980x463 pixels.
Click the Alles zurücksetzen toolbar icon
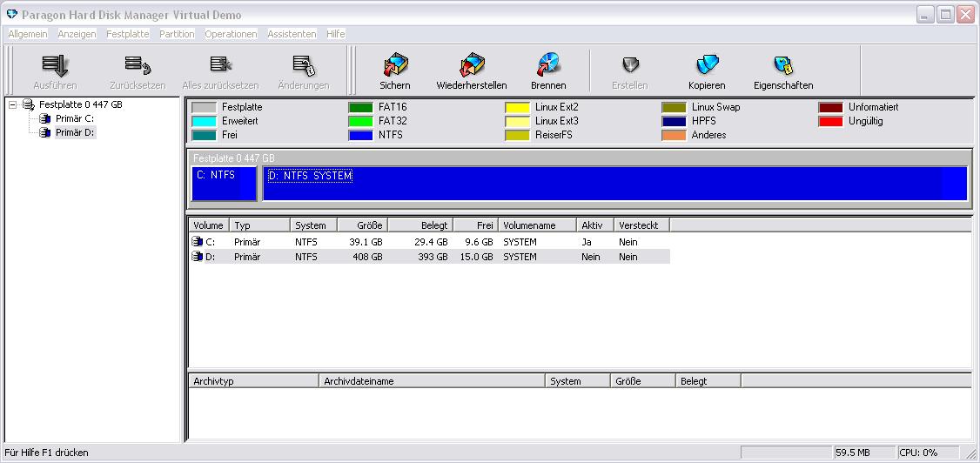220,65
